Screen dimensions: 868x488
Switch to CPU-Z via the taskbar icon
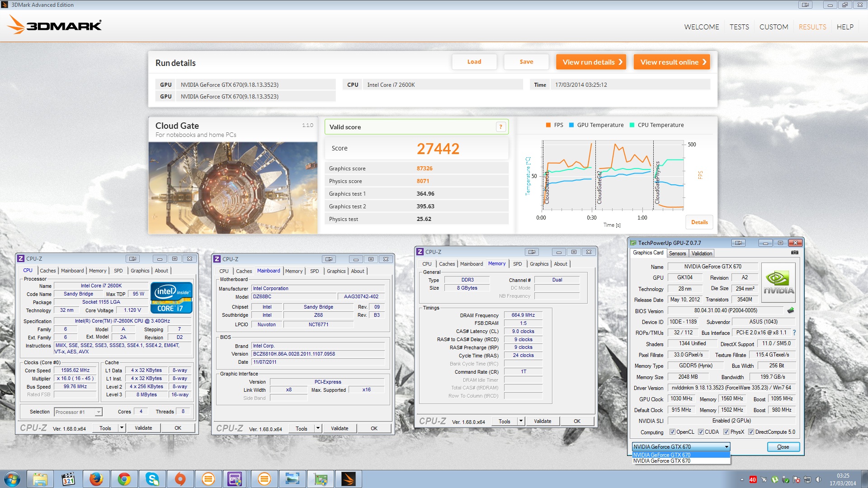pos(236,479)
